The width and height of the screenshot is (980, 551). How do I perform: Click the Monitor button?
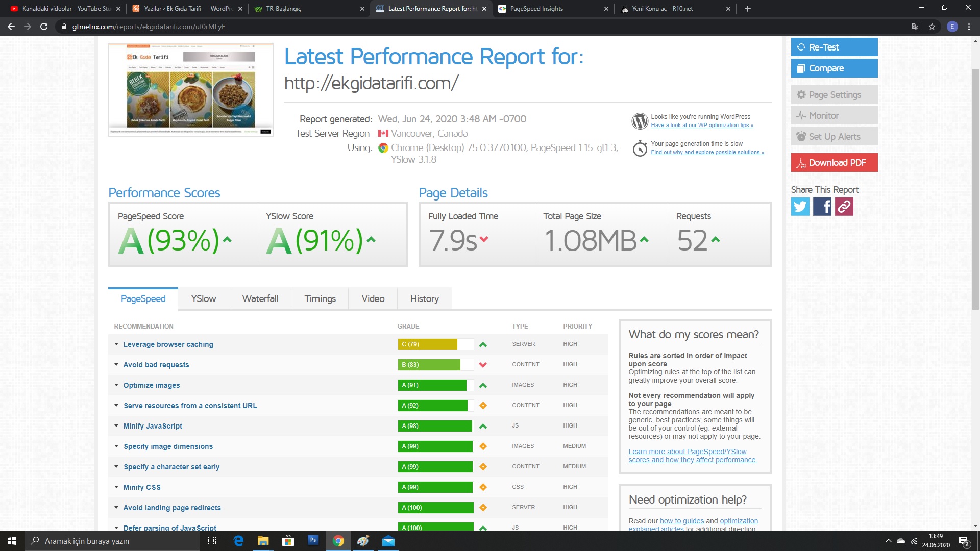pos(834,116)
